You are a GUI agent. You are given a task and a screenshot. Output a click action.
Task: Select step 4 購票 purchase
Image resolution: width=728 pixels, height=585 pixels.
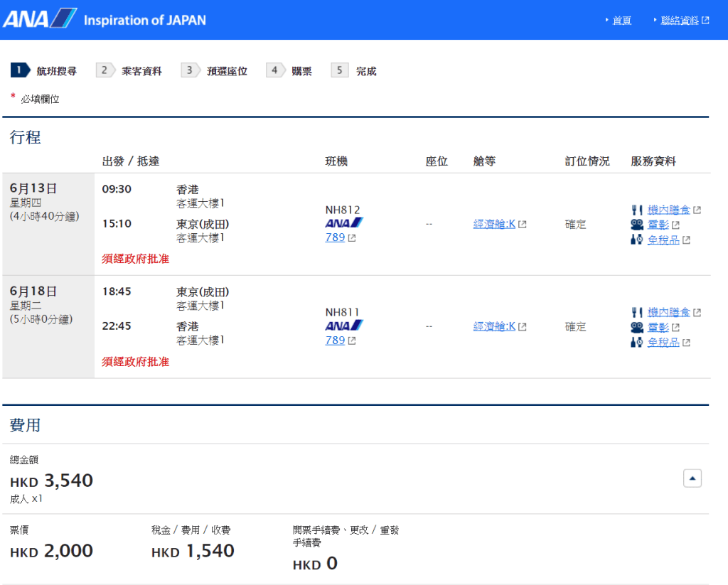click(292, 71)
